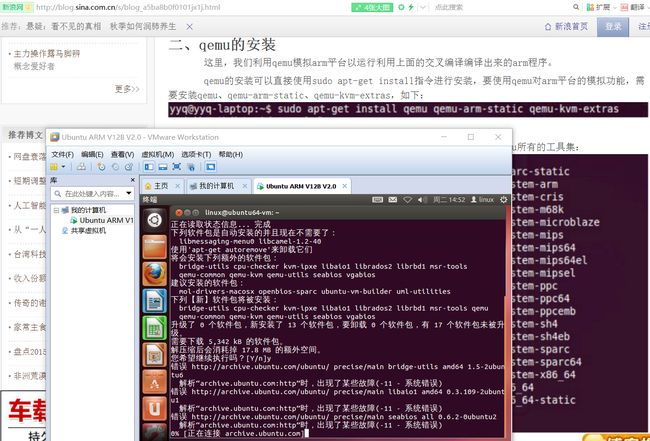The width and height of the screenshot is (650, 441).
Task: Go to 新浪首页 link
Action: tap(566, 27)
